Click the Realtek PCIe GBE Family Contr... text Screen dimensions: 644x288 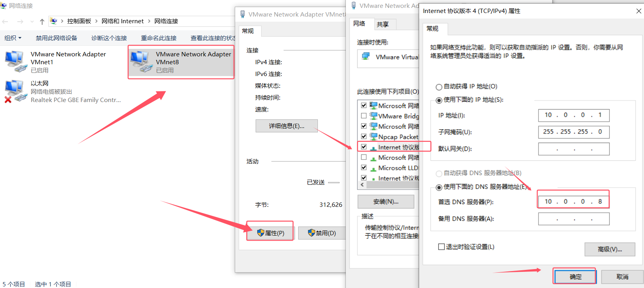(76, 100)
